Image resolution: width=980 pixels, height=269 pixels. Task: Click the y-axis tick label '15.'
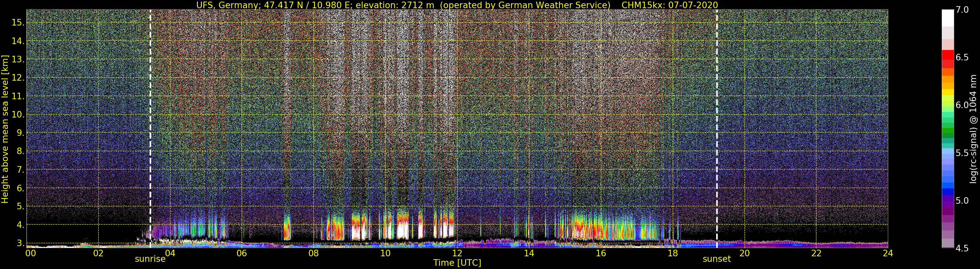click(18, 23)
